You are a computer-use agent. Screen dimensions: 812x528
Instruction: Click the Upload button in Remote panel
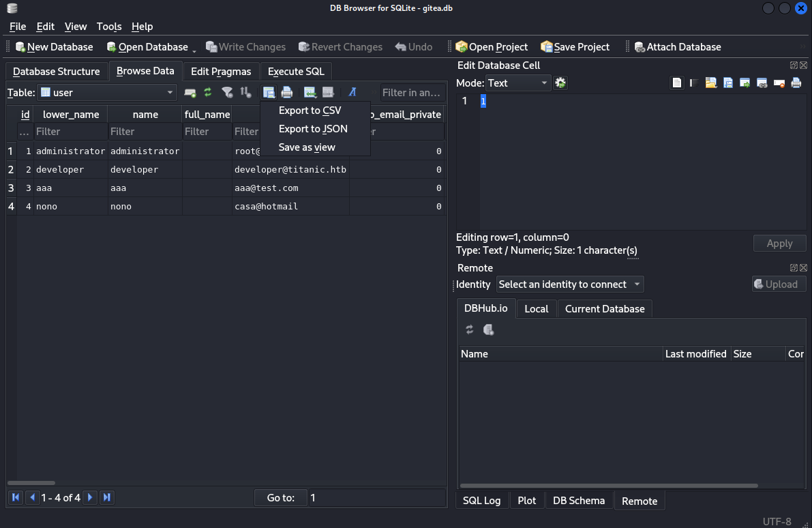coord(779,284)
